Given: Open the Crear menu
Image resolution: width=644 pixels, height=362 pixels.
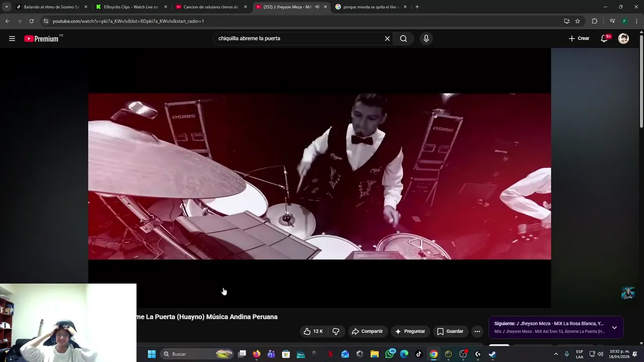Looking at the screenshot, I should 579,38.
